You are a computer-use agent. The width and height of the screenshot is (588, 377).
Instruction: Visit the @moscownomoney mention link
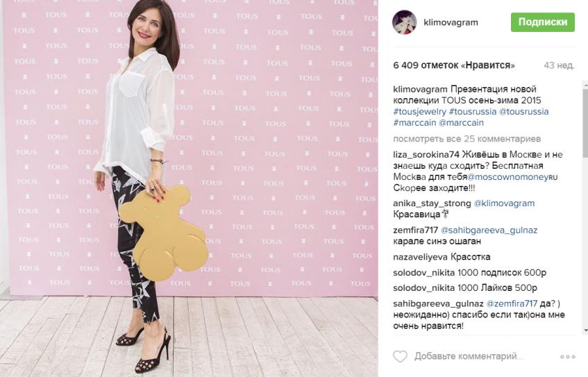tap(512, 177)
